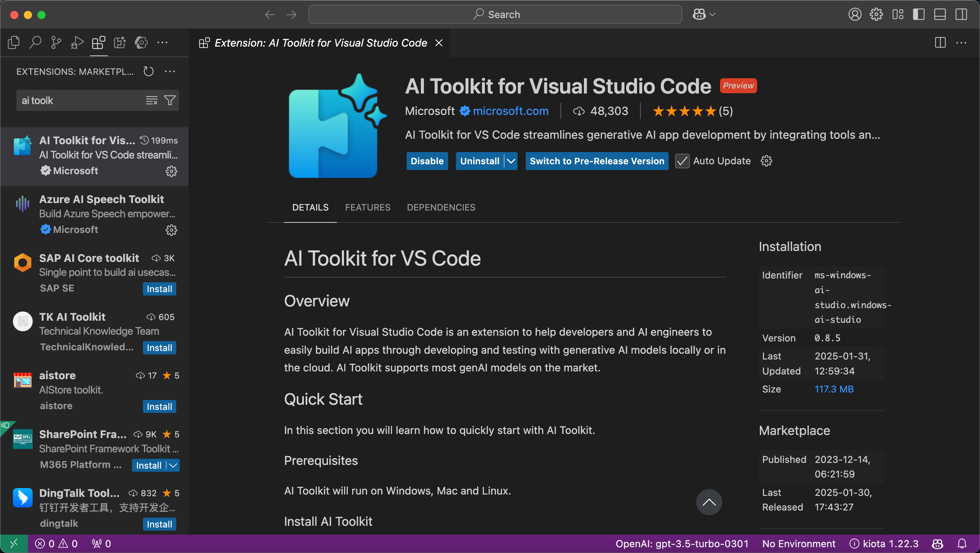Toggle the Primary Side Bar visibility
This screenshot has height=553, width=980.
pos(918,14)
